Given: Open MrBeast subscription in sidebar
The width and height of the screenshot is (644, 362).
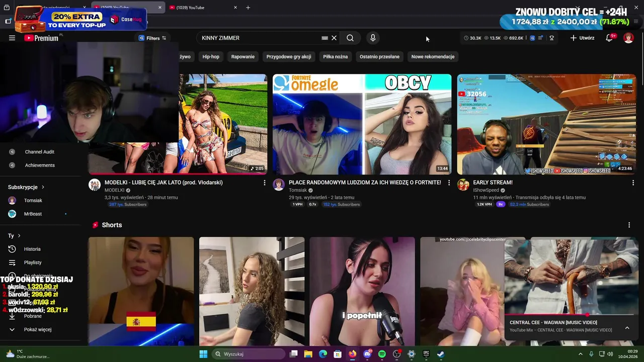Looking at the screenshot, I should [x=33, y=214].
